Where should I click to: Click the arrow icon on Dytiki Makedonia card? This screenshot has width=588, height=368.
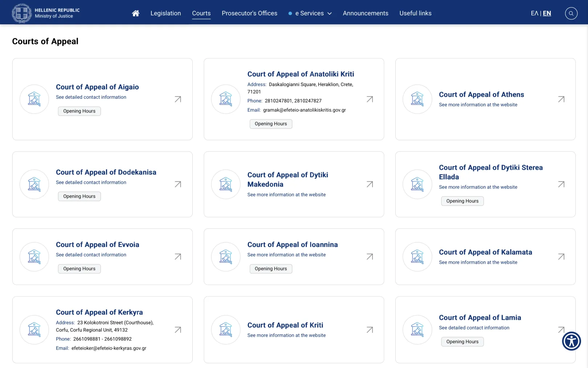click(369, 184)
